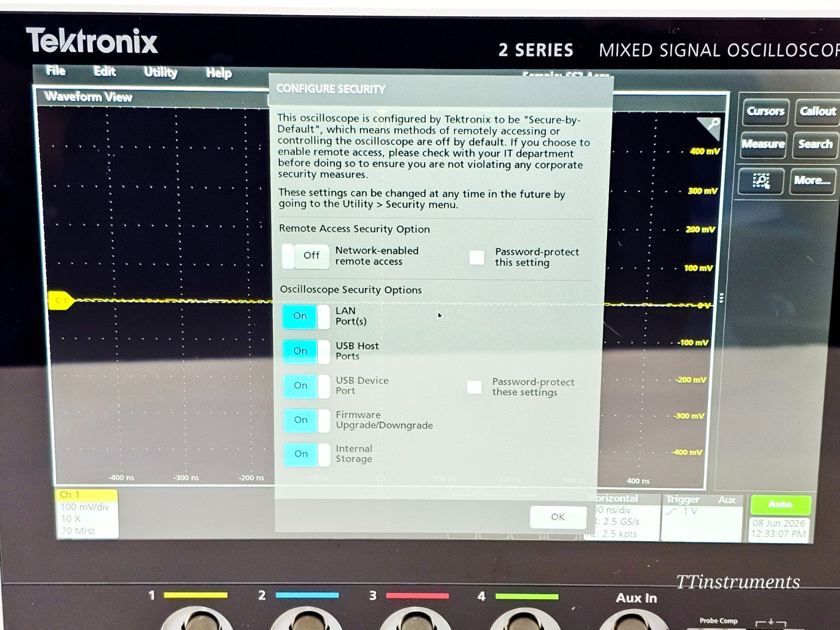Open the Ch 1 settings badge
This screenshot has width=840, height=630.
click(x=87, y=513)
